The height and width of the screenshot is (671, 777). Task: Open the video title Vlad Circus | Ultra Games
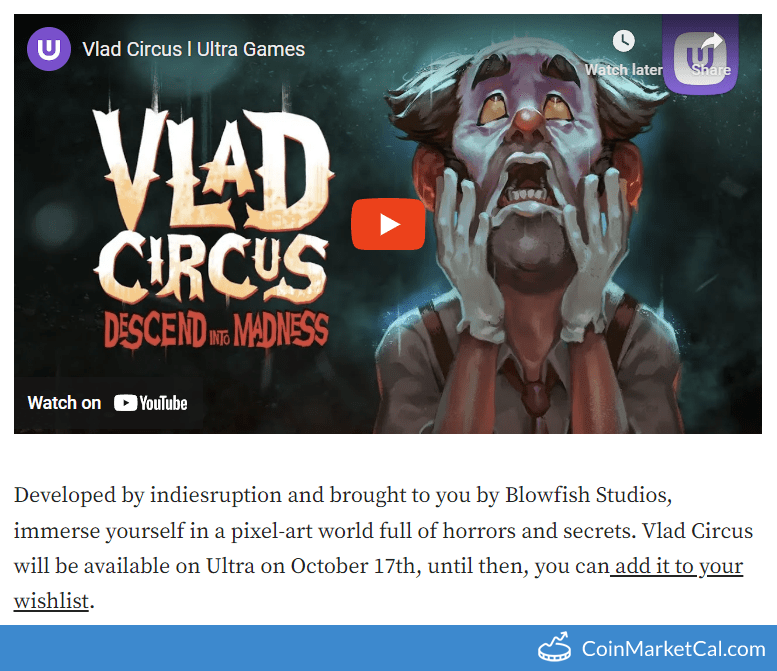point(193,50)
